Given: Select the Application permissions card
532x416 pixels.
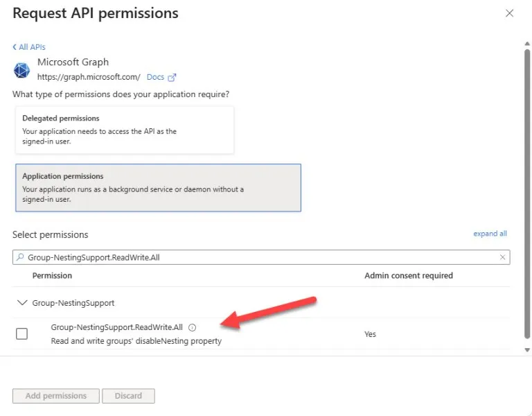Looking at the screenshot, I should (158, 187).
